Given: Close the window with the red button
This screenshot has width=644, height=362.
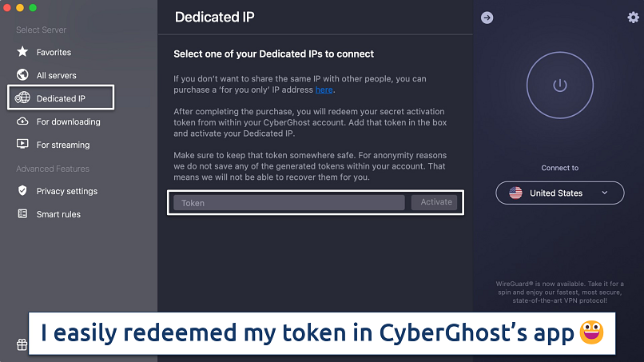Looking at the screenshot, I should 8,7.
